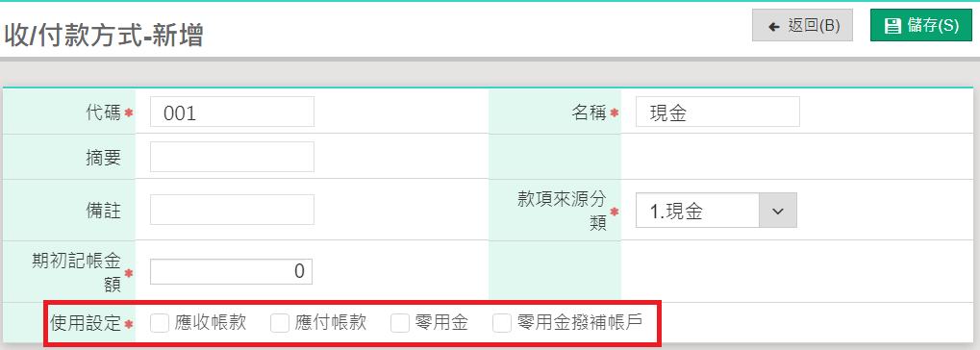This screenshot has height=350, width=980.
Task: Open the 1.現金 combo box
Action: click(x=716, y=211)
